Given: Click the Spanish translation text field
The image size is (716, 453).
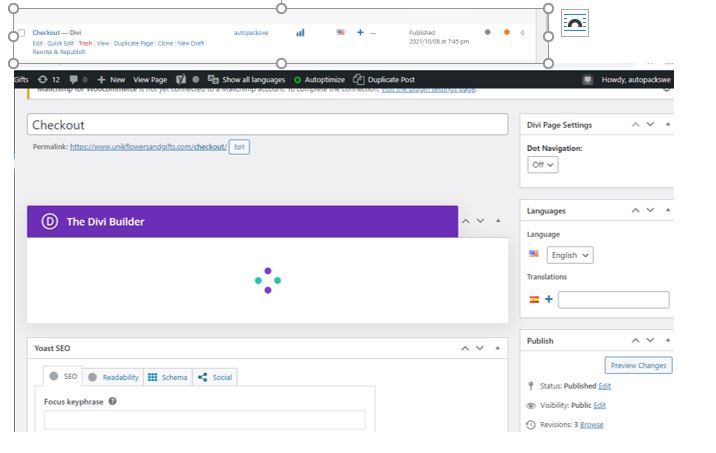Looking at the screenshot, I should click(614, 300).
